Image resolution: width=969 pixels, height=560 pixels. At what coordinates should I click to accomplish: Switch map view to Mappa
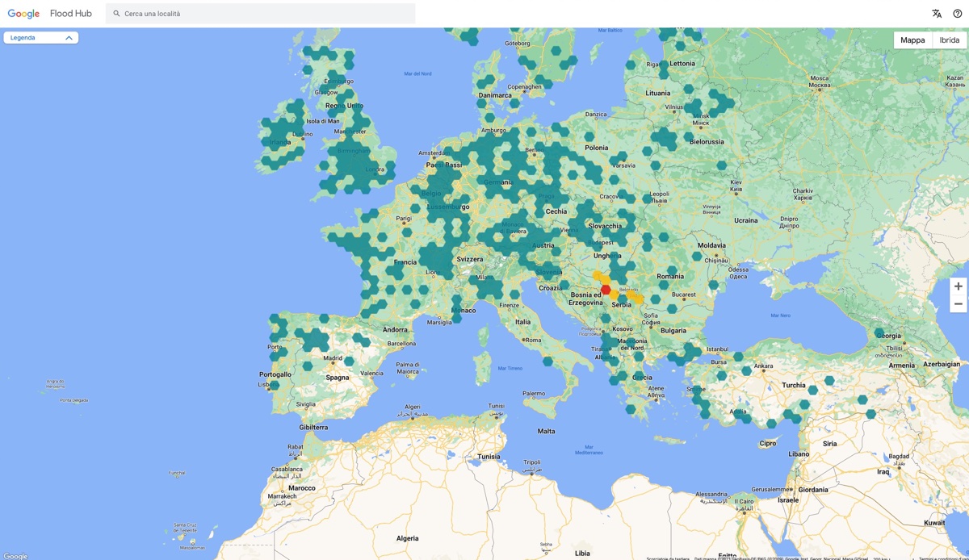(912, 40)
